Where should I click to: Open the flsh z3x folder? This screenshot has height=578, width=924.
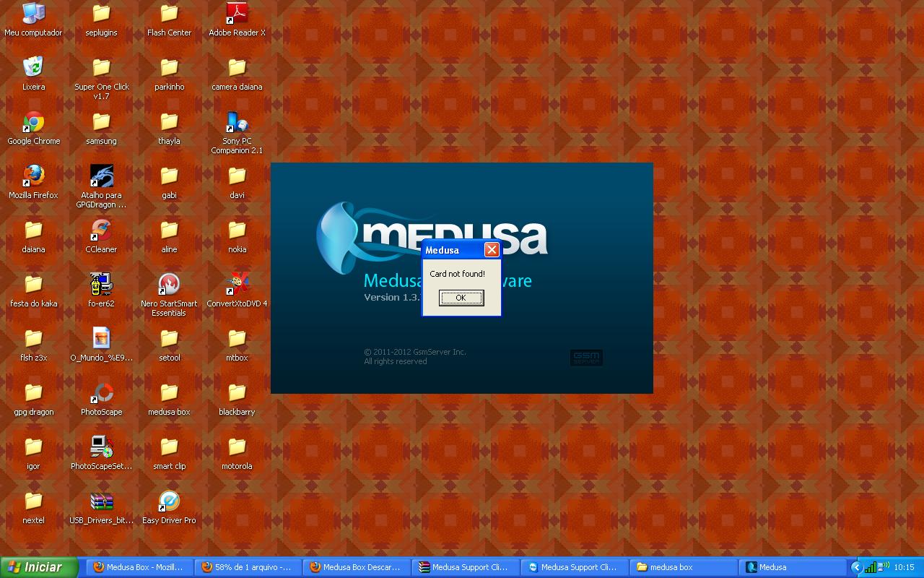pyautogui.click(x=33, y=338)
